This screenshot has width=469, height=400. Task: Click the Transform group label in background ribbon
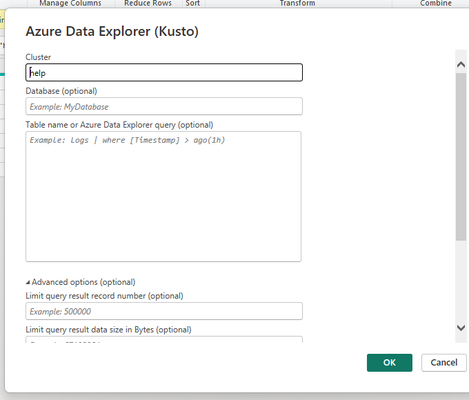(297, 3)
